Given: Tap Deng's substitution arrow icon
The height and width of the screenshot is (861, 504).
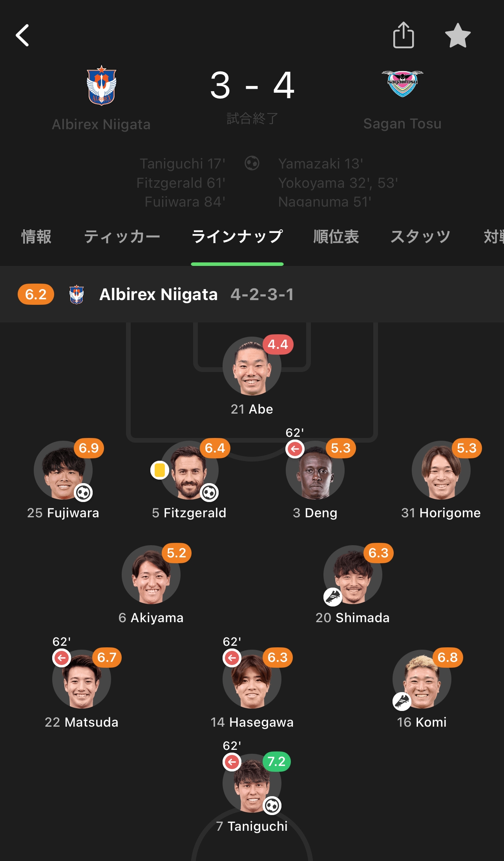Looking at the screenshot, I should [295, 449].
